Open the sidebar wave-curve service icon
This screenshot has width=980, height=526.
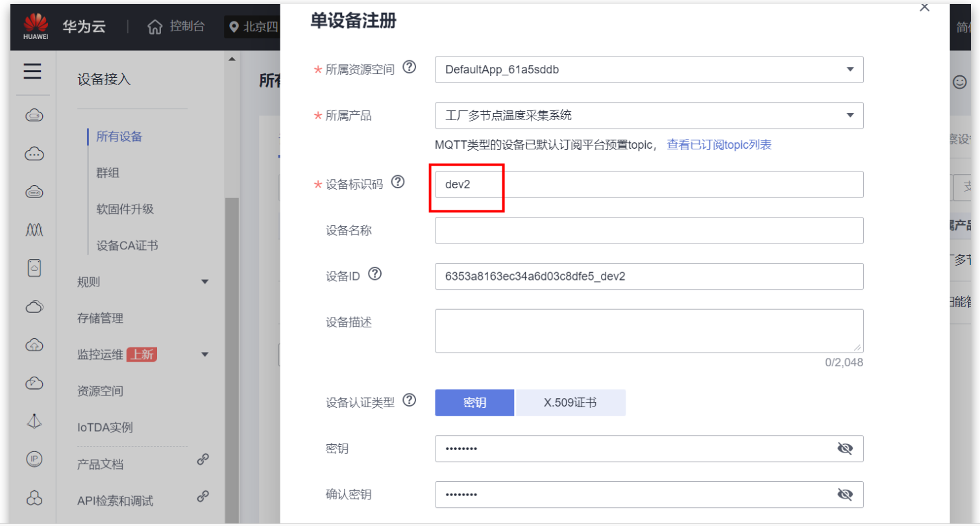(34, 229)
